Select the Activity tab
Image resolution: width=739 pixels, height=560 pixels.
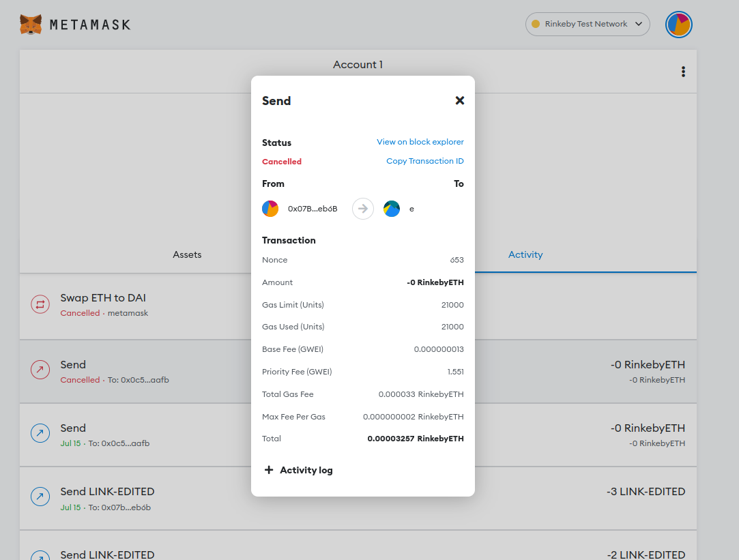coord(525,254)
